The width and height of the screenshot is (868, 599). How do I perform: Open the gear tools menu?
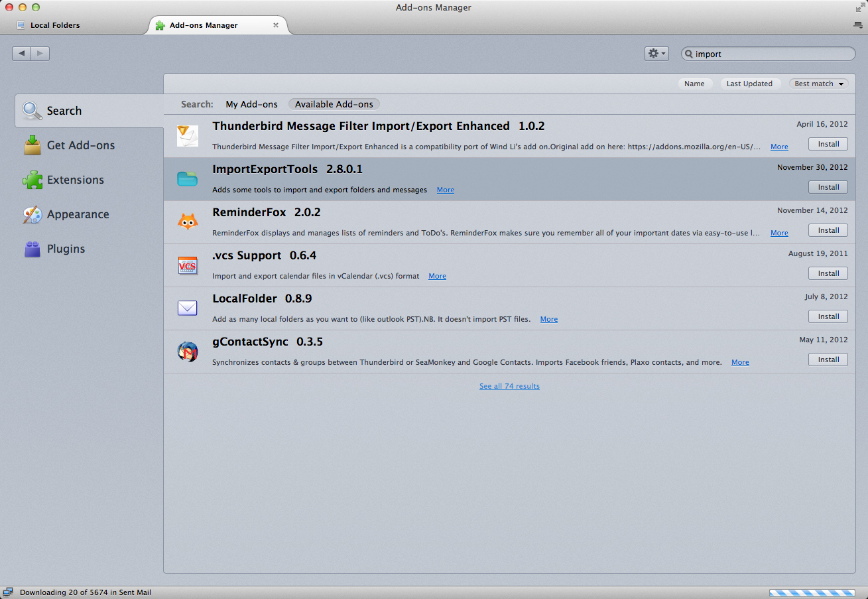(656, 54)
